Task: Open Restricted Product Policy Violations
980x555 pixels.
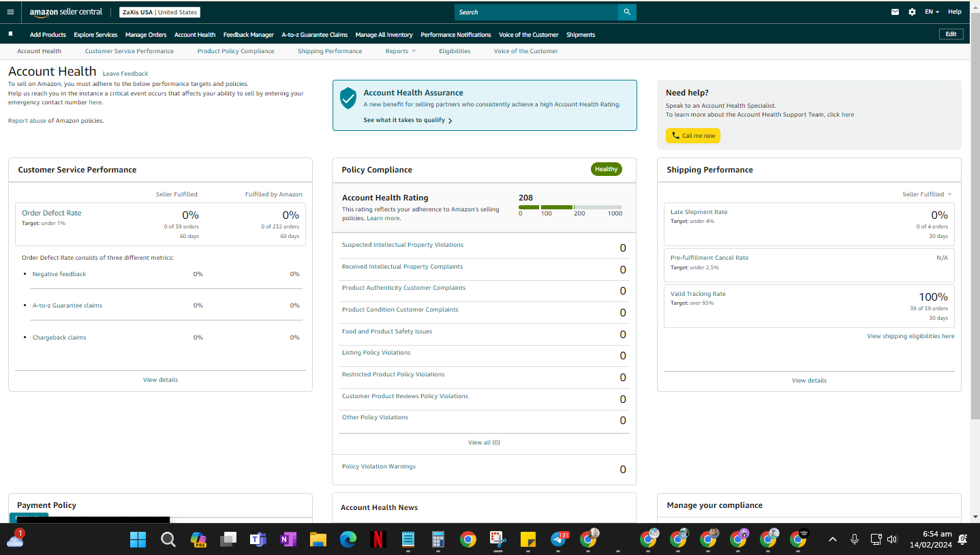Action: (x=393, y=374)
